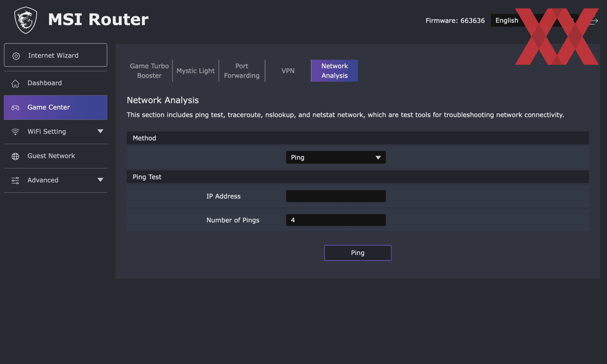Click the Firmware: 663636 text
607x364 pixels.
click(x=455, y=21)
